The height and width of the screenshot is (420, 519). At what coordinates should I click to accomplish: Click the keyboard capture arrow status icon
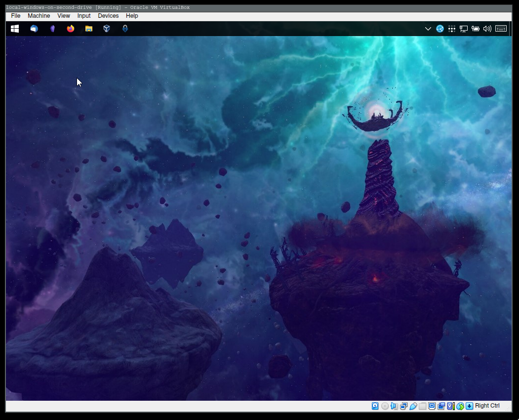(x=469, y=406)
